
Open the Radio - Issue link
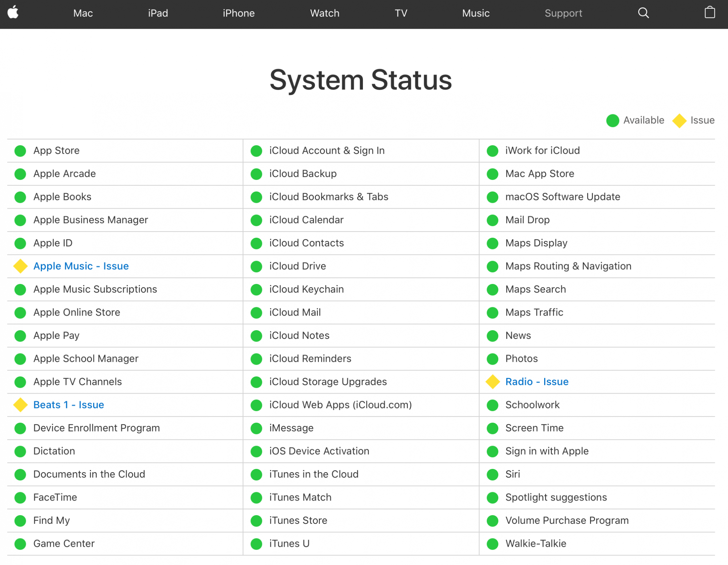click(x=537, y=382)
